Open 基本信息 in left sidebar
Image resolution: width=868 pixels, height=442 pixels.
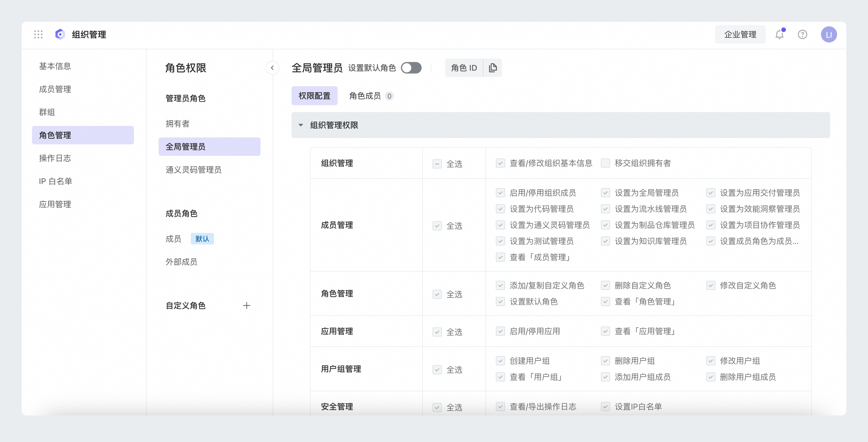(83, 66)
